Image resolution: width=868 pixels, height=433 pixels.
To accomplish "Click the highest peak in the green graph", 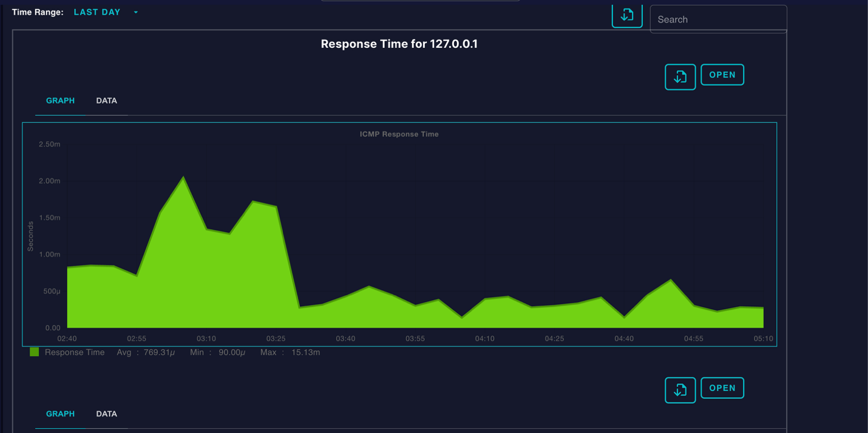I will click(183, 177).
